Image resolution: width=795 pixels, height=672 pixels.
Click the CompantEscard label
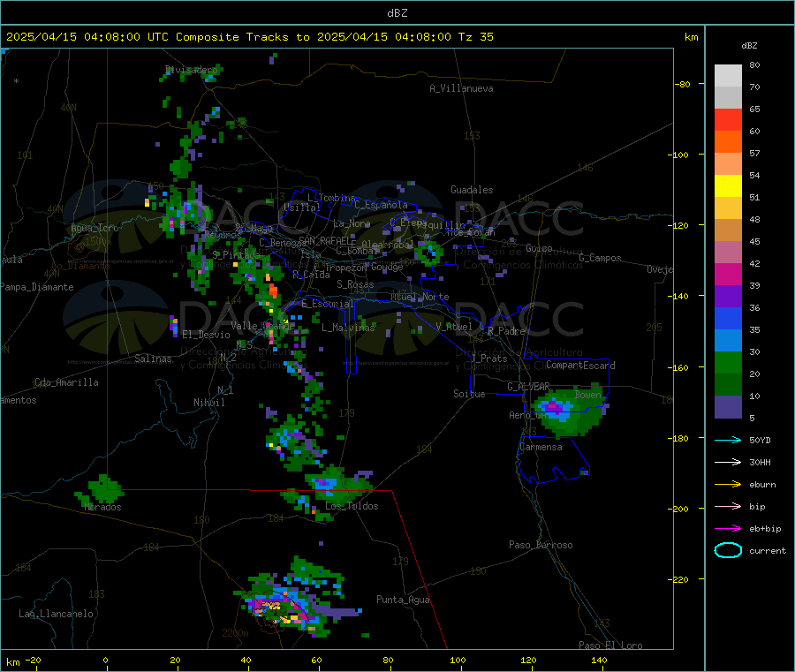580,365
